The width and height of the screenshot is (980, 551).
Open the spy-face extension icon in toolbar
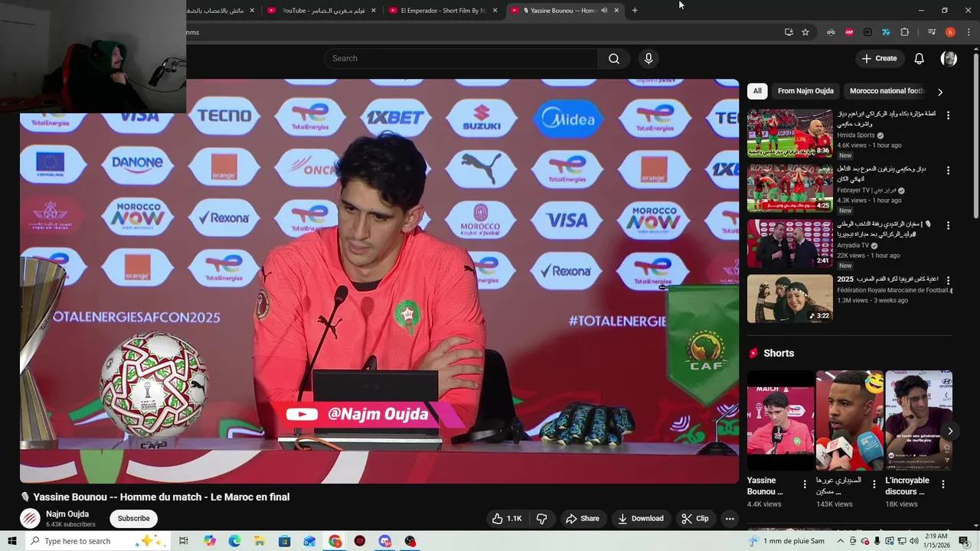pyautogui.click(x=831, y=32)
